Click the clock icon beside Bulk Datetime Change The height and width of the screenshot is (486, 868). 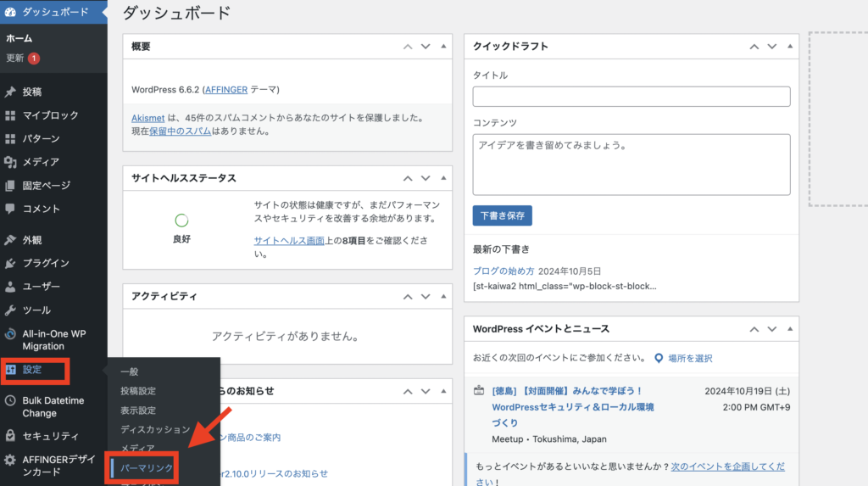coord(10,400)
